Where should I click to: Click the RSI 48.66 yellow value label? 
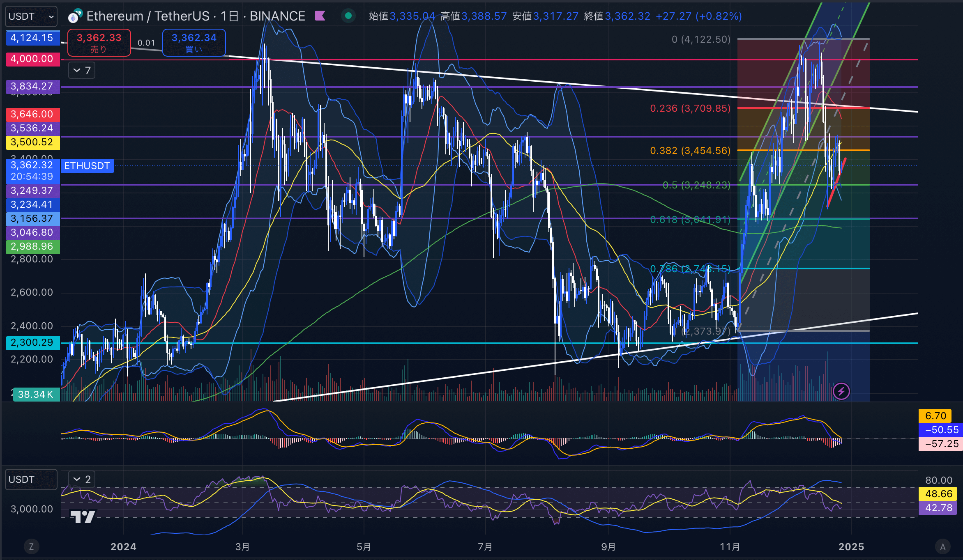tap(938, 494)
